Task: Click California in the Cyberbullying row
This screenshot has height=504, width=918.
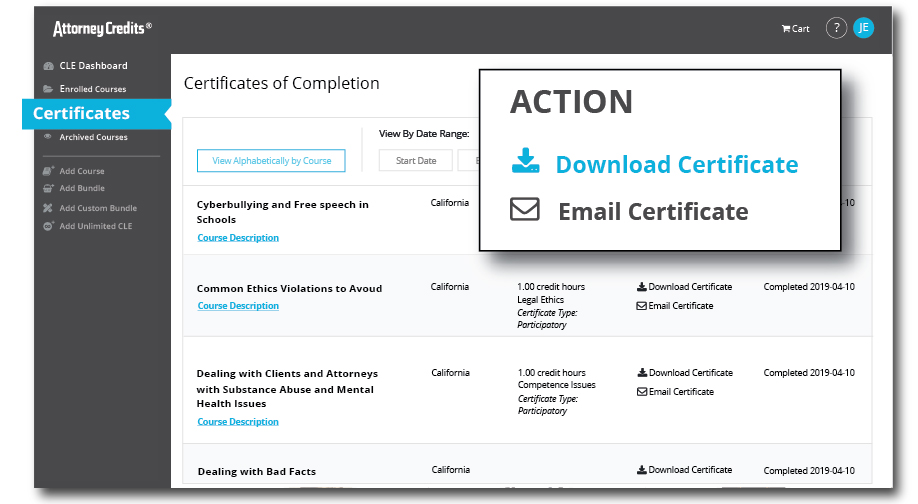Action: point(450,203)
